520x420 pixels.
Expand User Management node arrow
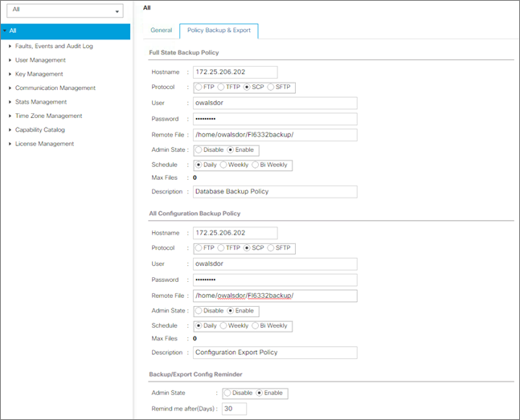10,60
